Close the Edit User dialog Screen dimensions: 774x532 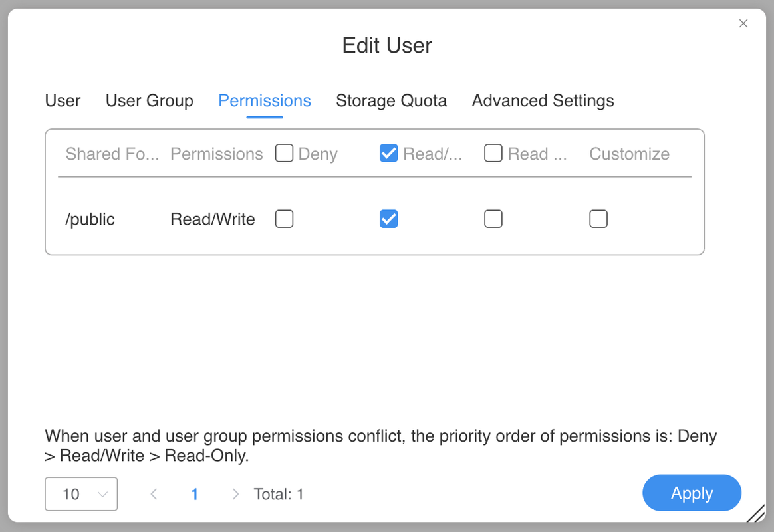[x=743, y=23]
